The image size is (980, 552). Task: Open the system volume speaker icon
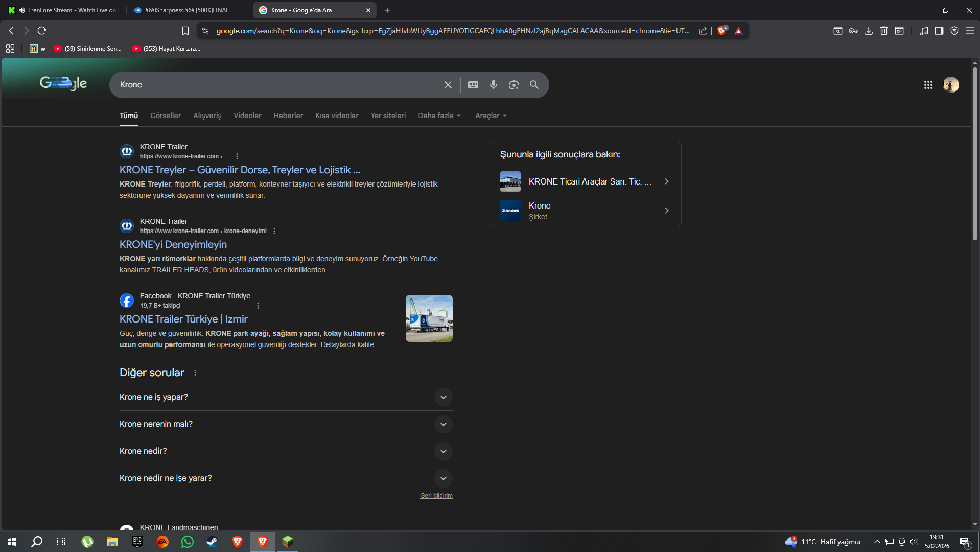[914, 542]
